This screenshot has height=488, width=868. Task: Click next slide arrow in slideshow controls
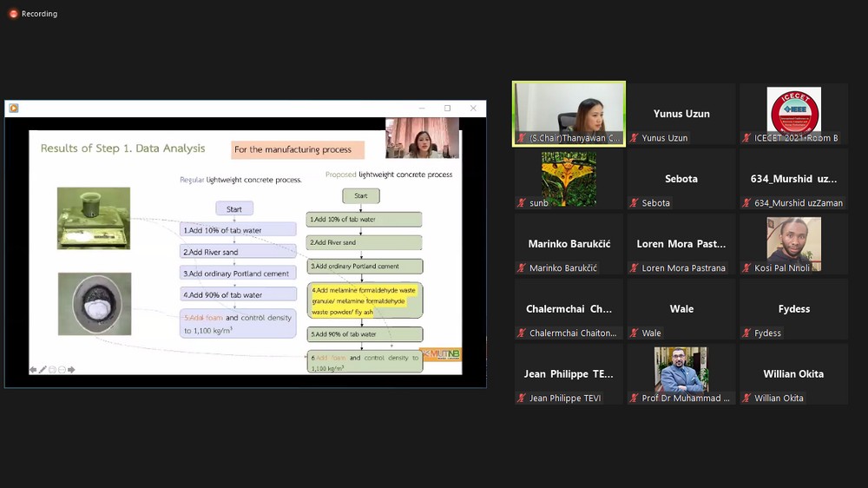click(x=71, y=370)
